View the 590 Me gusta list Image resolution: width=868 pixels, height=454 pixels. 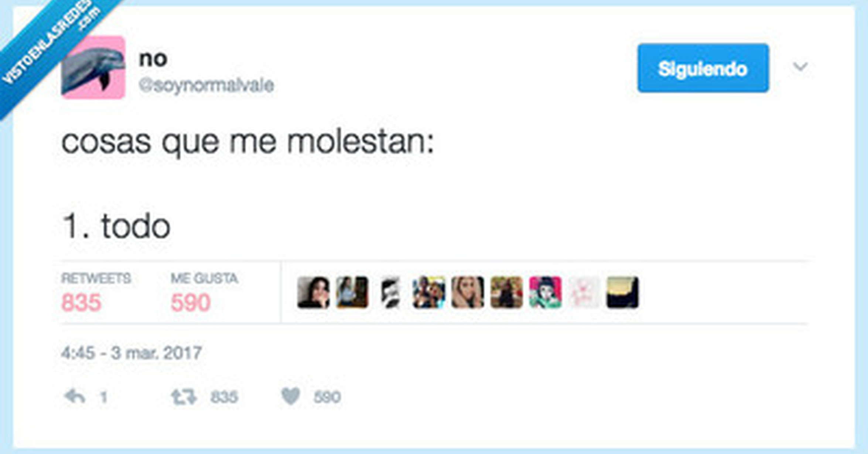[x=191, y=302]
